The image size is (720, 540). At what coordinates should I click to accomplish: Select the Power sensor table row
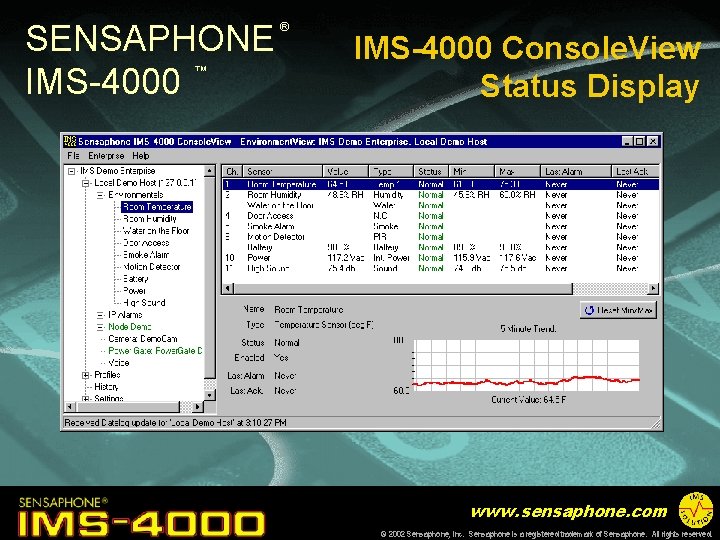441,258
